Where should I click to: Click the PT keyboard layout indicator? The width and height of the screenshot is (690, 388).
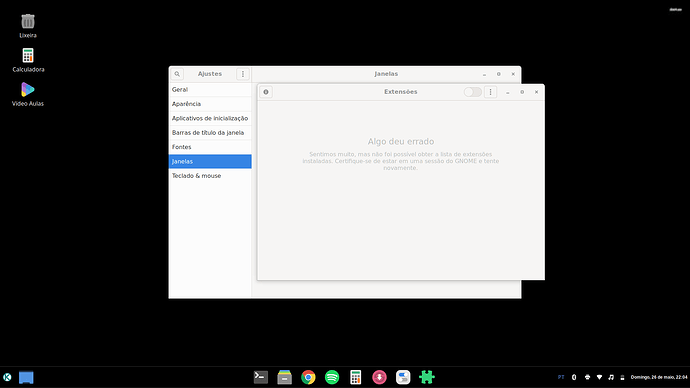[x=561, y=377]
